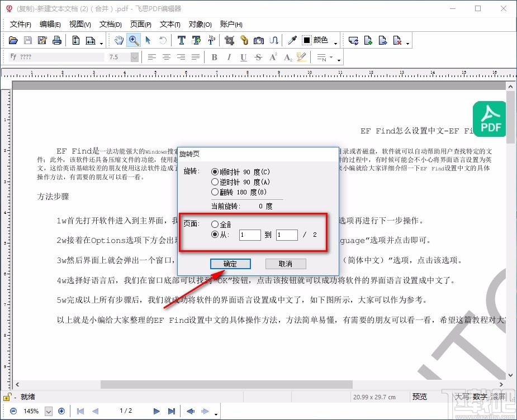Pick the eyedropper color tool
517x420 pixels.
tap(292, 41)
